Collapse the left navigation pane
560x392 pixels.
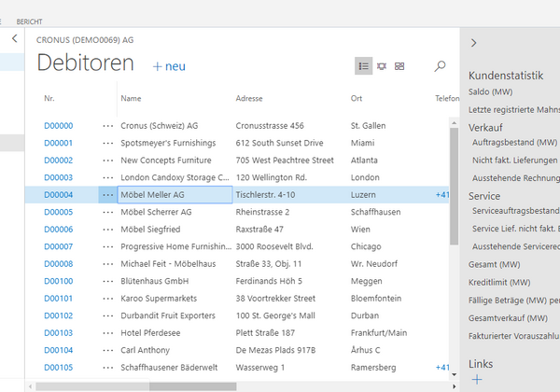[x=14, y=39]
